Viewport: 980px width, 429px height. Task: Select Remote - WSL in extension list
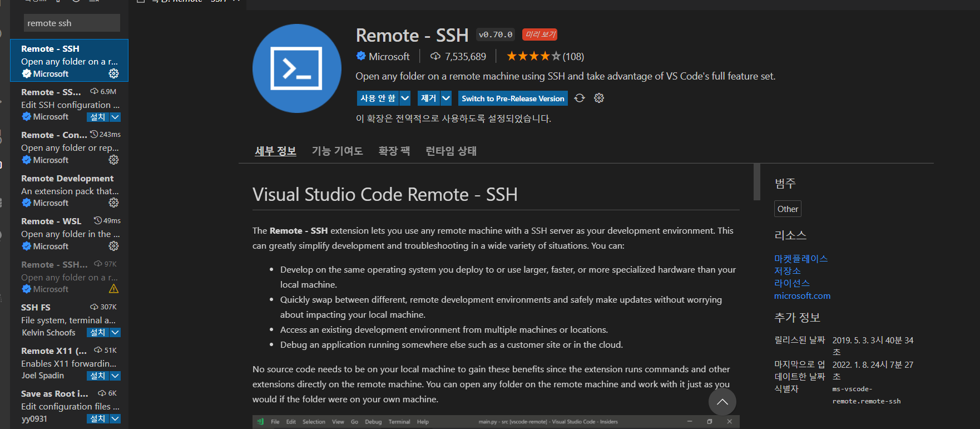(70, 234)
